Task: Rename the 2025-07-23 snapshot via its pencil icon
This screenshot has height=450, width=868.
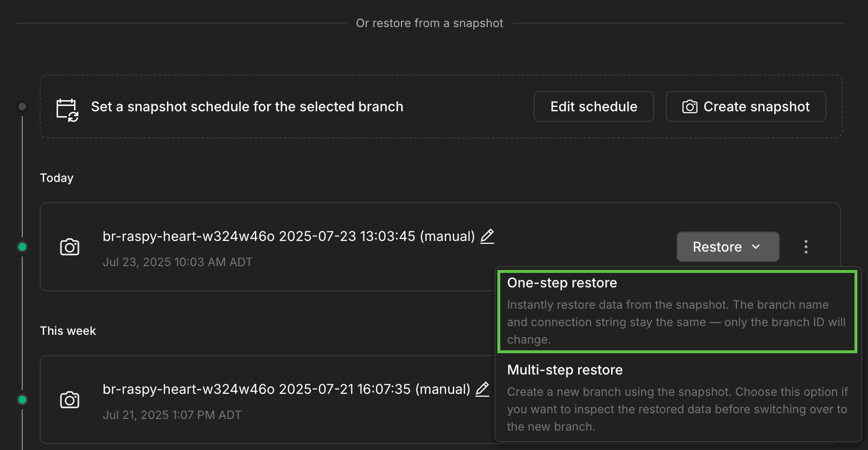Action: click(488, 236)
